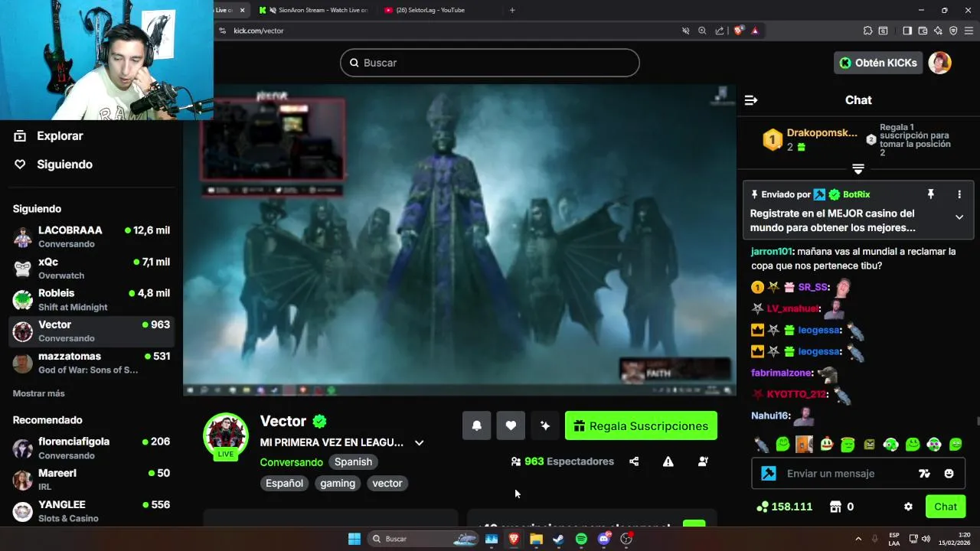Click the Brave VPN shield icon
The image size is (980, 551).
point(953,31)
